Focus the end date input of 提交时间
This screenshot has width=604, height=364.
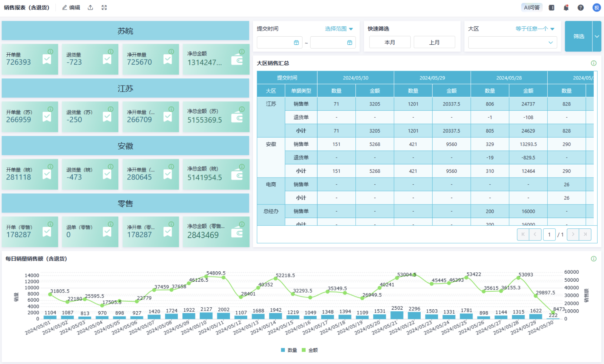[333, 42]
